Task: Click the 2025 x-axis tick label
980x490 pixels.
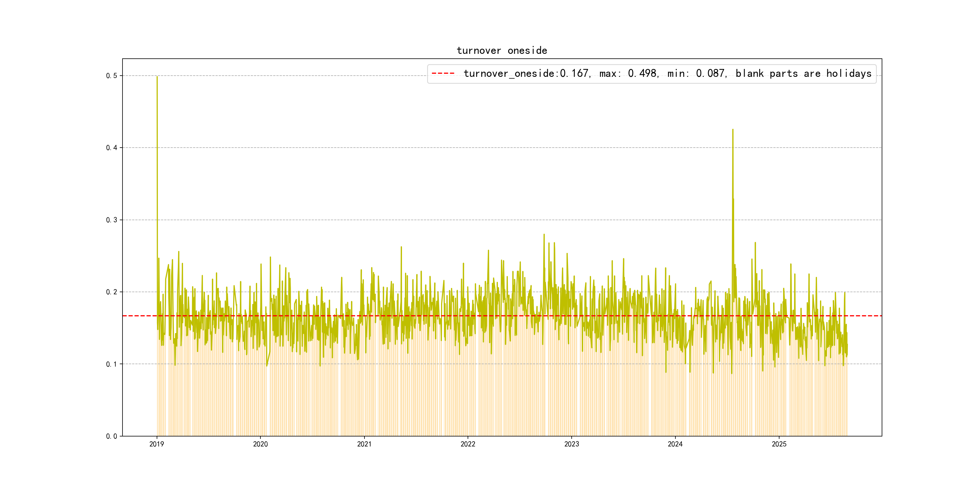Action: pyautogui.click(x=779, y=444)
